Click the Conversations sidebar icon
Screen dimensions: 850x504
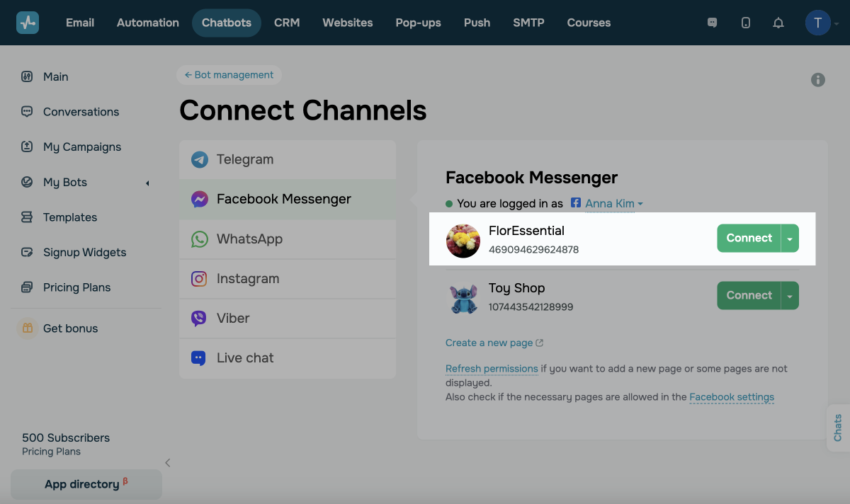click(x=27, y=112)
